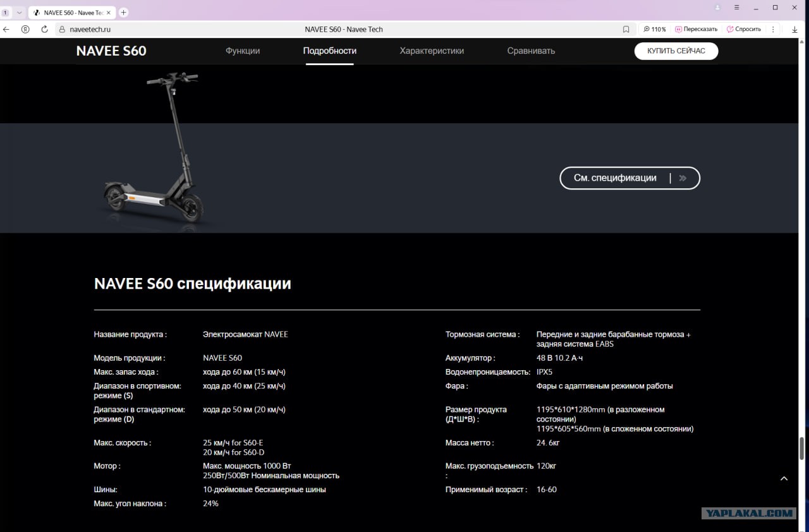Click the IPX5 water resistance value
This screenshot has width=809, height=532.
(x=544, y=372)
